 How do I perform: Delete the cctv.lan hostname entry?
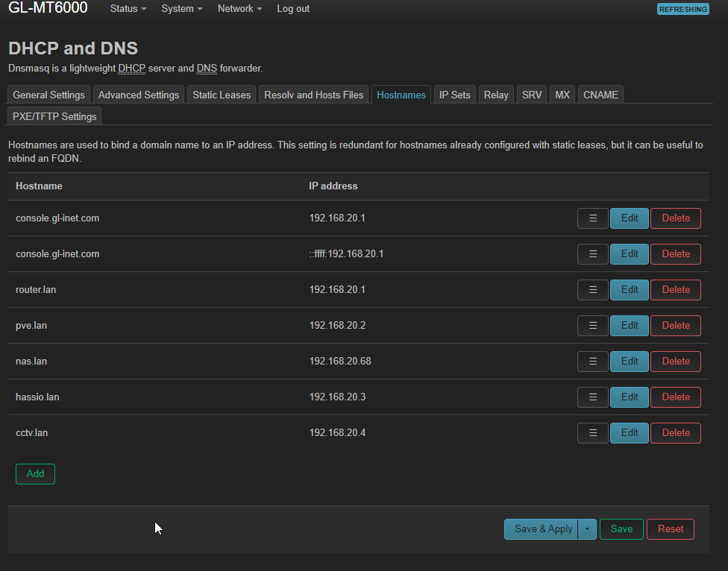click(675, 433)
